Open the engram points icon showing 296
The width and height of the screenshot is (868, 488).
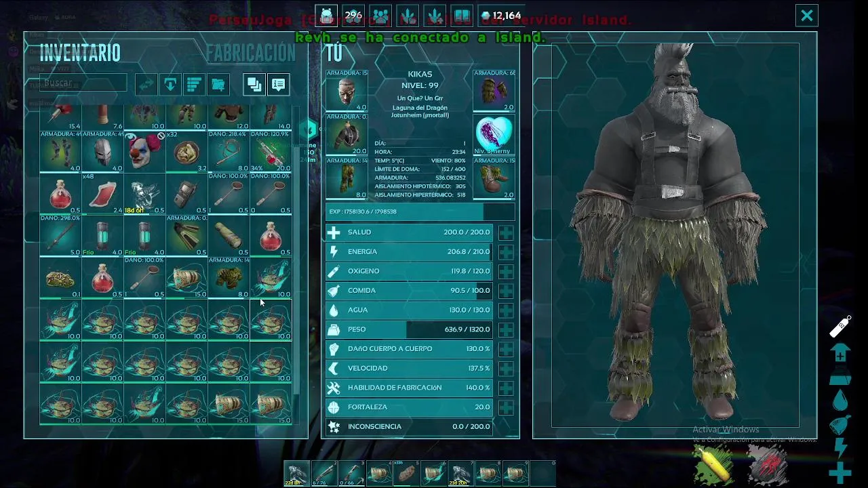point(354,15)
